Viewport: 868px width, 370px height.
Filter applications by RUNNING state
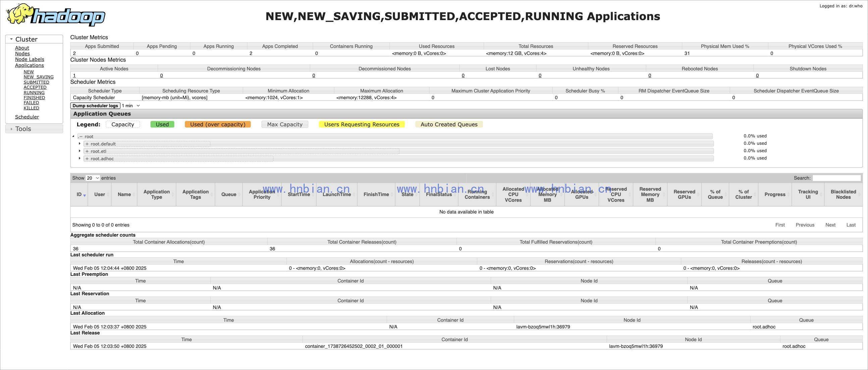(34, 92)
